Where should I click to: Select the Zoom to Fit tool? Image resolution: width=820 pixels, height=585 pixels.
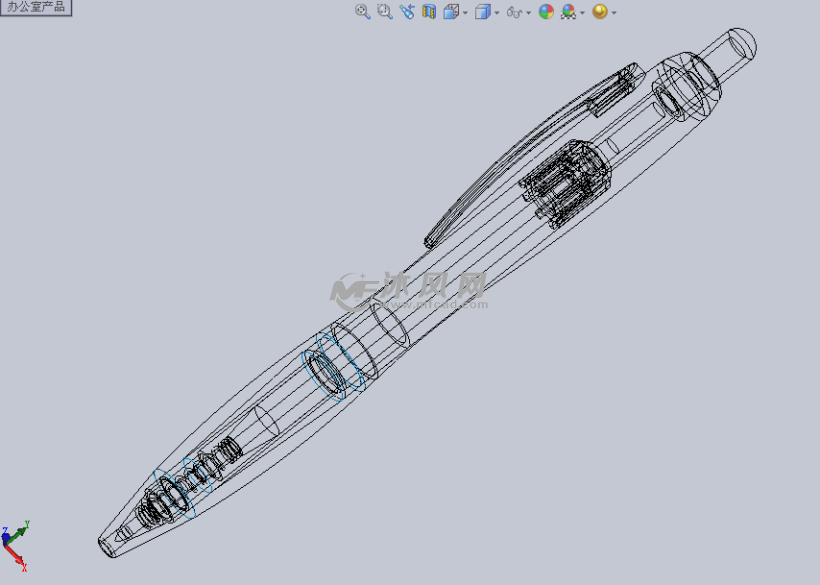point(361,12)
